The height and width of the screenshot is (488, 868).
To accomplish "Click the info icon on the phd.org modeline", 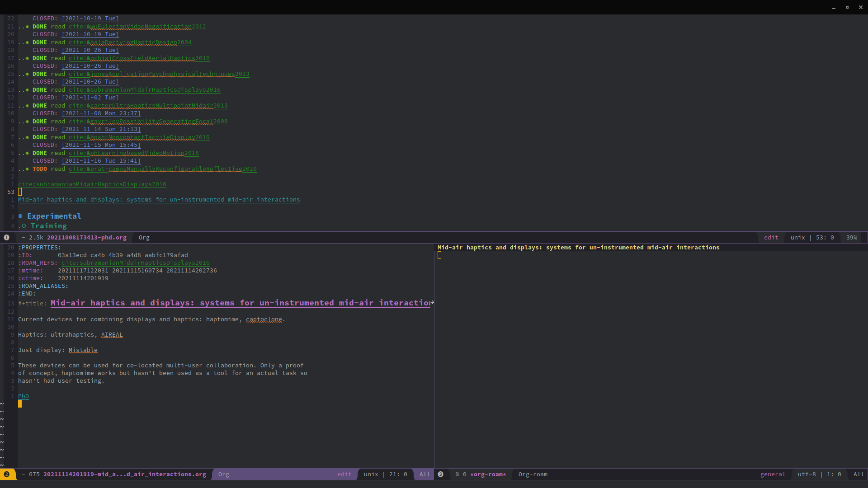I will coord(6,237).
